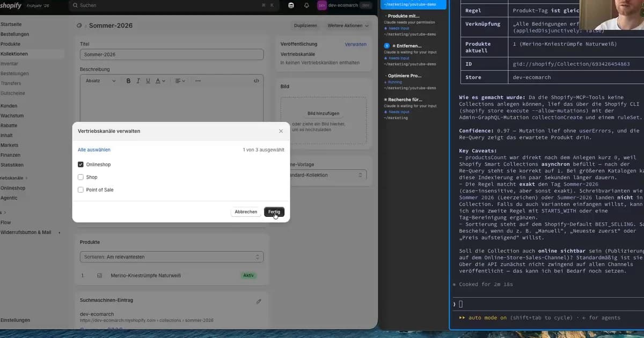Toggle underline formatting in description editor
644x338 pixels.
pyautogui.click(x=148, y=81)
